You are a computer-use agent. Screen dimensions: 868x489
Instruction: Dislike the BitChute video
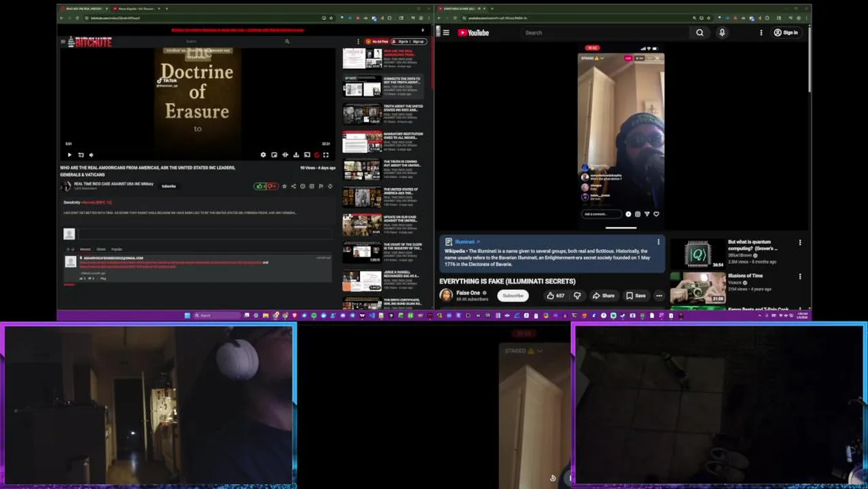pyautogui.click(x=272, y=186)
